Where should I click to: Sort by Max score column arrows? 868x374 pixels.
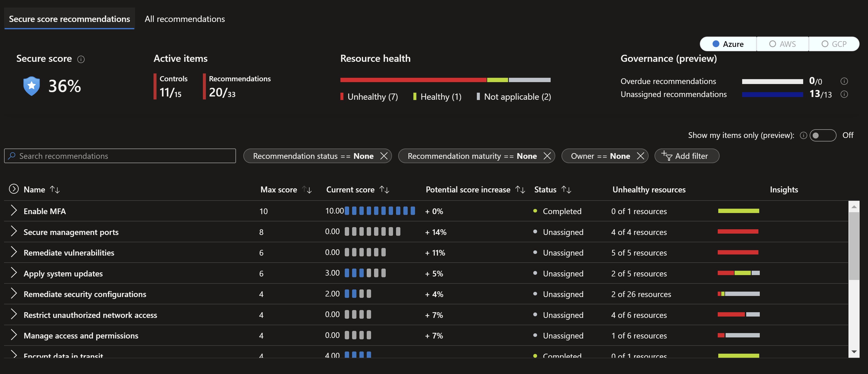pos(307,189)
